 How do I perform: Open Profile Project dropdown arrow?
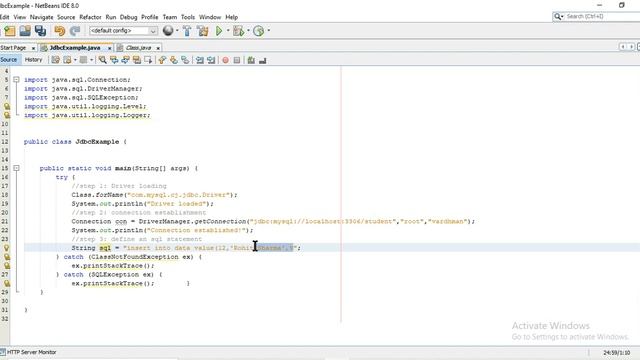tap(269, 31)
